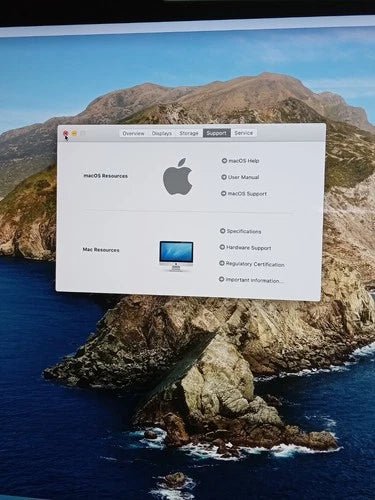
Task: Click arrow icon beside Regulatory Certification
Action: point(222,263)
